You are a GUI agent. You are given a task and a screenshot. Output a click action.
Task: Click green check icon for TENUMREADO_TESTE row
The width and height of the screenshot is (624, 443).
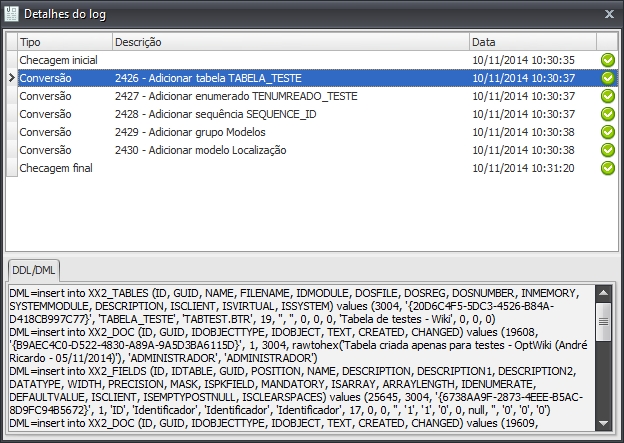607,96
